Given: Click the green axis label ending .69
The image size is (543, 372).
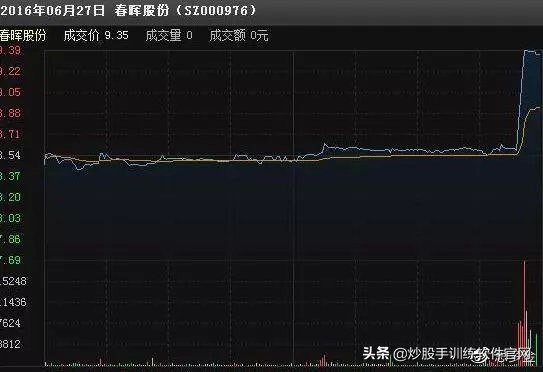Looking at the screenshot, I should 10,260.
